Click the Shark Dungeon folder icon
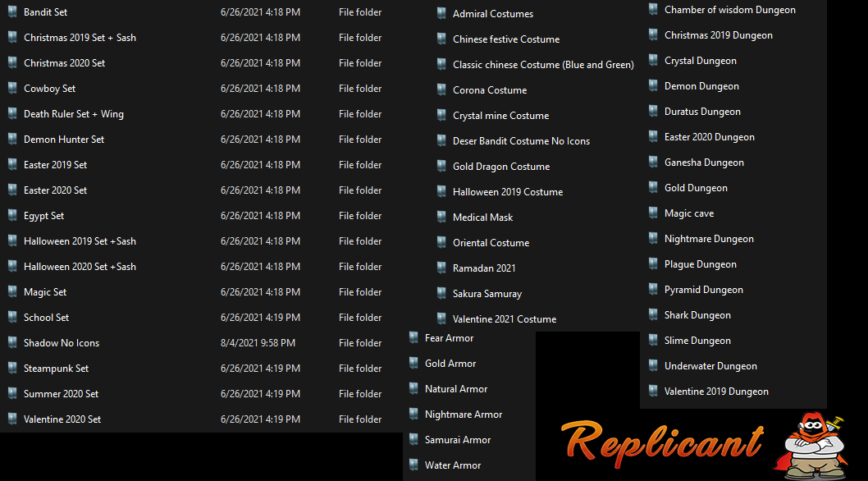Viewport: 868px width, 481px height. (653, 314)
